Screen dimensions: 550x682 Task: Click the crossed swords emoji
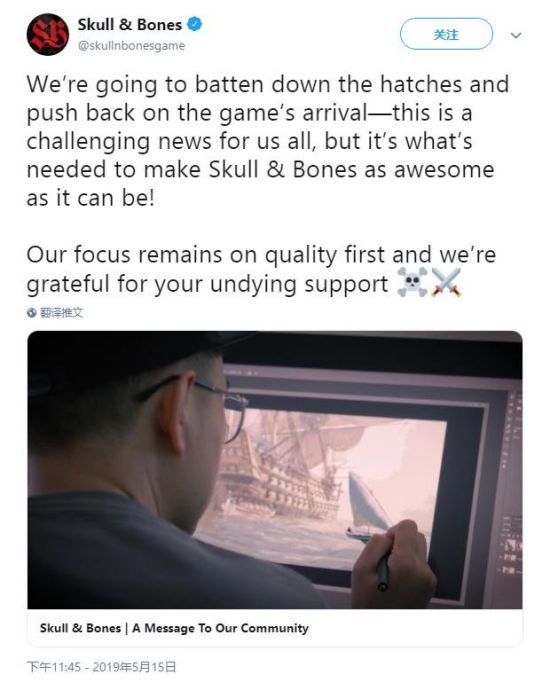(x=446, y=283)
